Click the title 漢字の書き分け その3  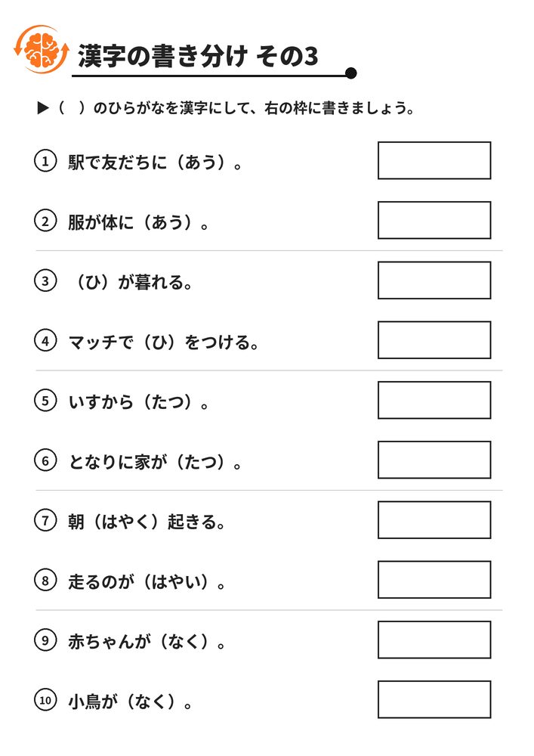point(198,56)
